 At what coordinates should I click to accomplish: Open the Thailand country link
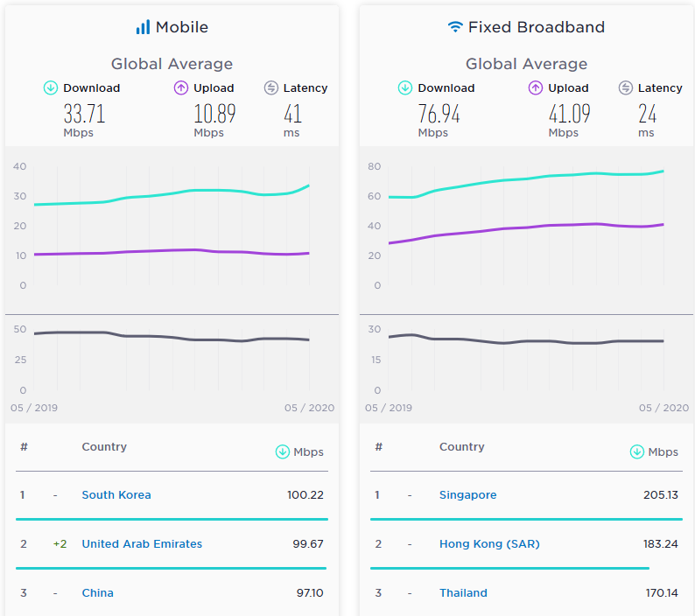[x=463, y=593]
